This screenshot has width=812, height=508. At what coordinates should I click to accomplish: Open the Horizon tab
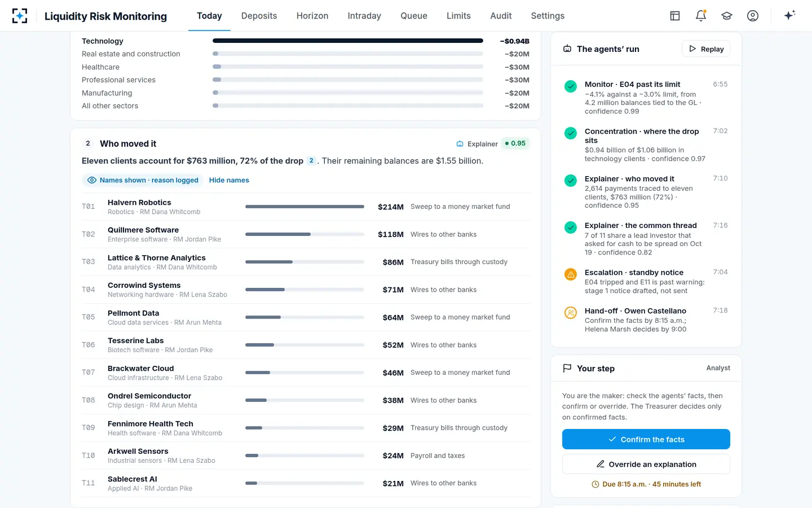pyautogui.click(x=312, y=16)
